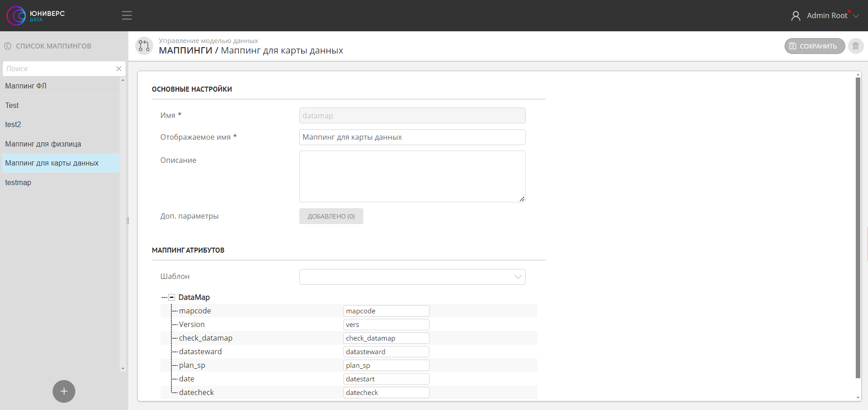Click the plus icon to add mapping
The height and width of the screenshot is (410, 868).
point(64,391)
